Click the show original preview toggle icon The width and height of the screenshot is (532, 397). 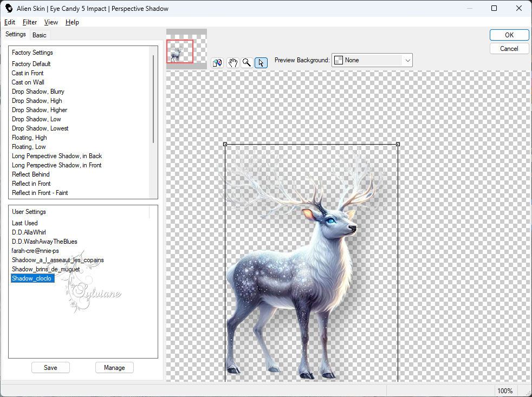[217, 63]
